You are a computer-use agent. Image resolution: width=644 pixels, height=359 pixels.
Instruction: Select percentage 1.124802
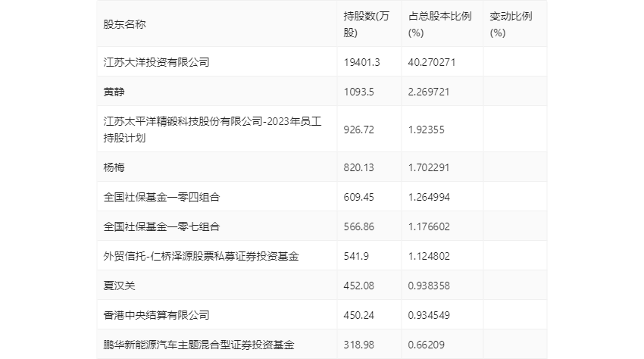tap(429, 256)
